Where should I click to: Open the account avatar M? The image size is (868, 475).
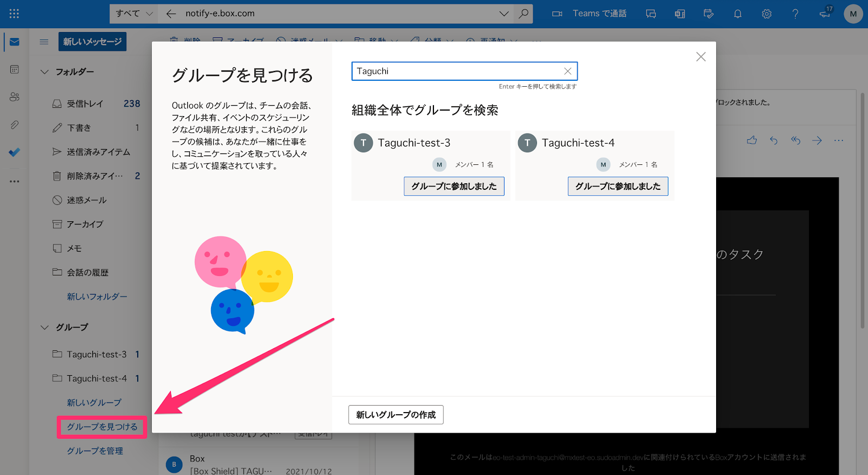(x=853, y=14)
